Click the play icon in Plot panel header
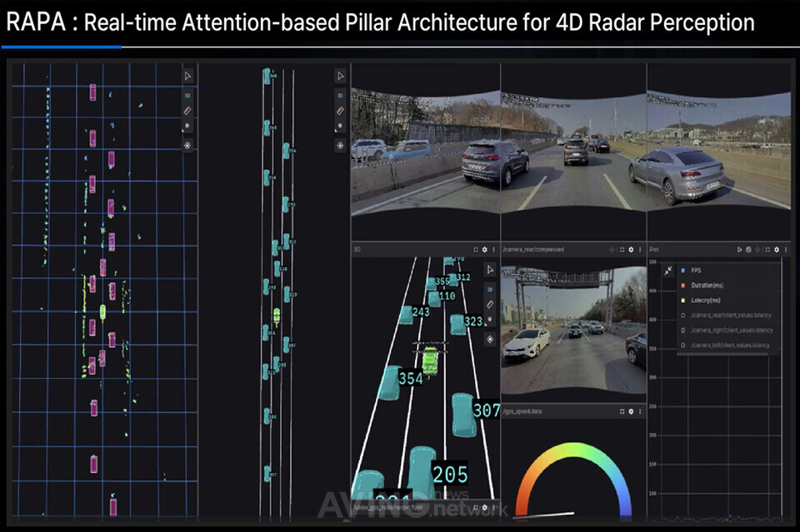800x532 pixels. click(739, 249)
